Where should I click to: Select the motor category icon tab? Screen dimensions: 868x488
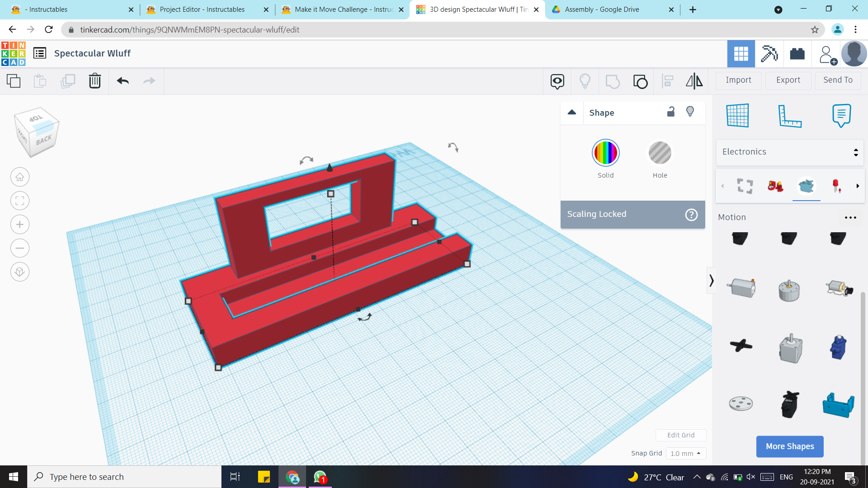(806, 186)
